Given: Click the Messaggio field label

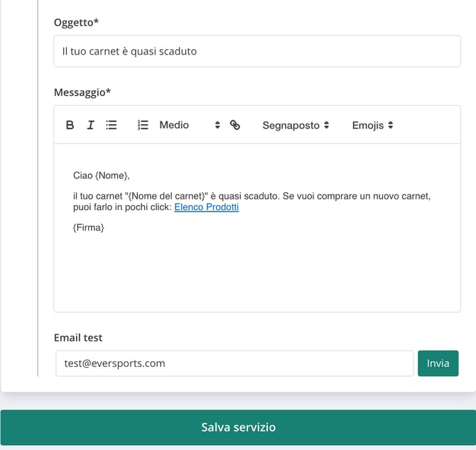Looking at the screenshot, I should point(82,92).
